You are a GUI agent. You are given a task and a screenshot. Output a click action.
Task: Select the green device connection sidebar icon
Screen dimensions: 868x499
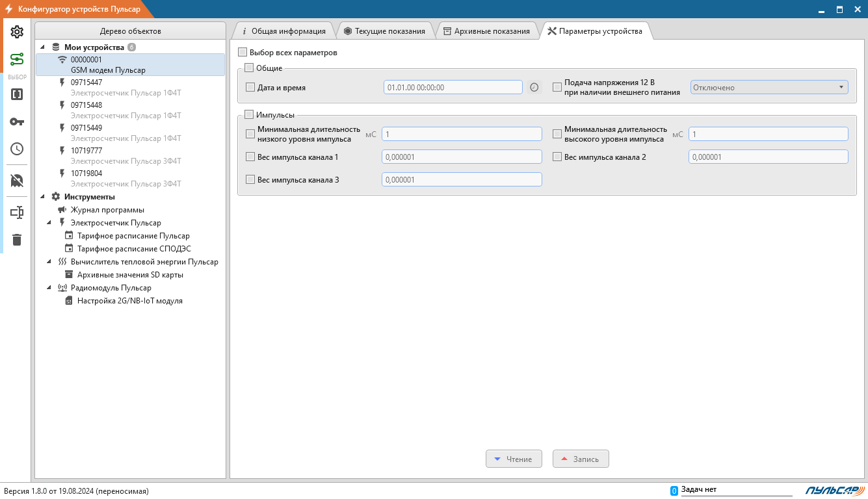pyautogui.click(x=17, y=60)
